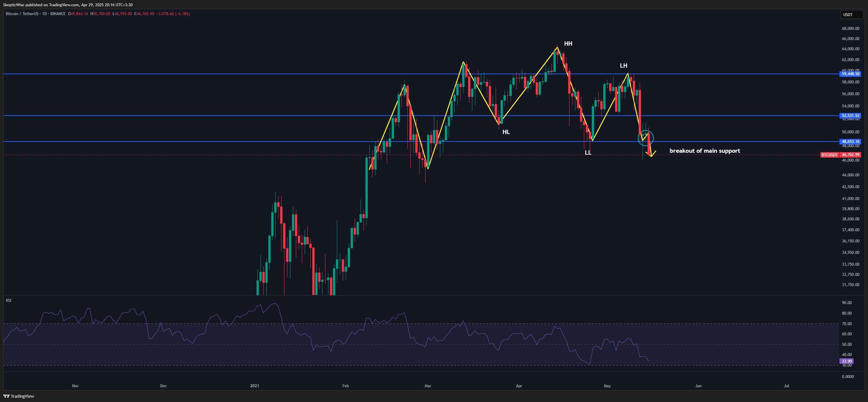Click the May label on the time axis
Image resolution: width=868 pixels, height=402 pixels.
[607, 386]
